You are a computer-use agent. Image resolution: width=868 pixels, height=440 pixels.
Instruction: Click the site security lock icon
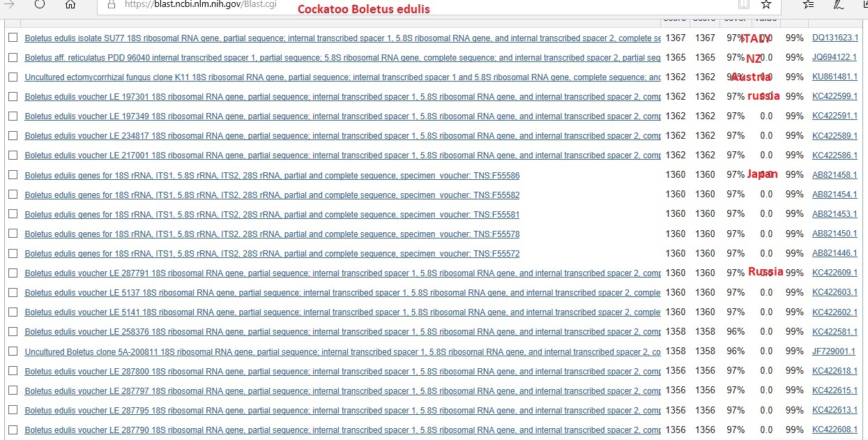[x=112, y=4]
